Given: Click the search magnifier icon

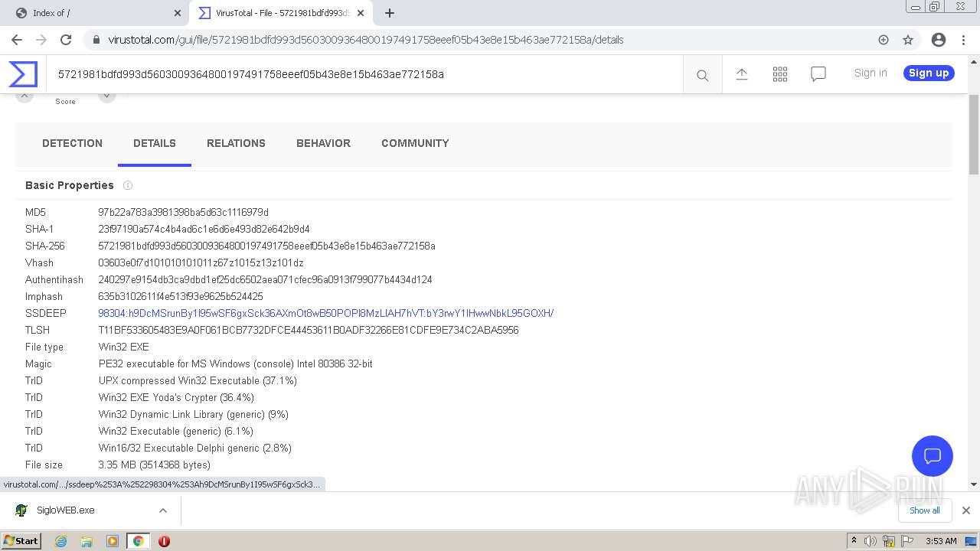Looking at the screenshot, I should point(702,75).
